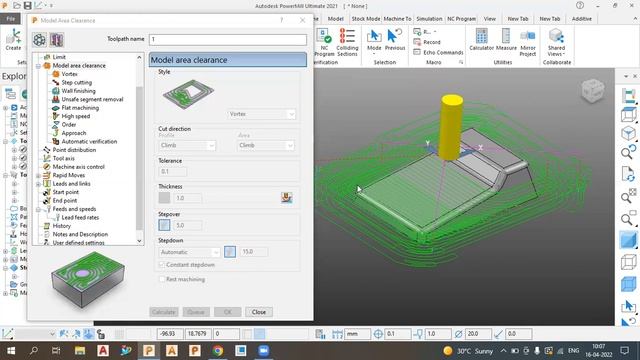Click the Queue button
Screen dimensions: 640x360
tap(196, 312)
